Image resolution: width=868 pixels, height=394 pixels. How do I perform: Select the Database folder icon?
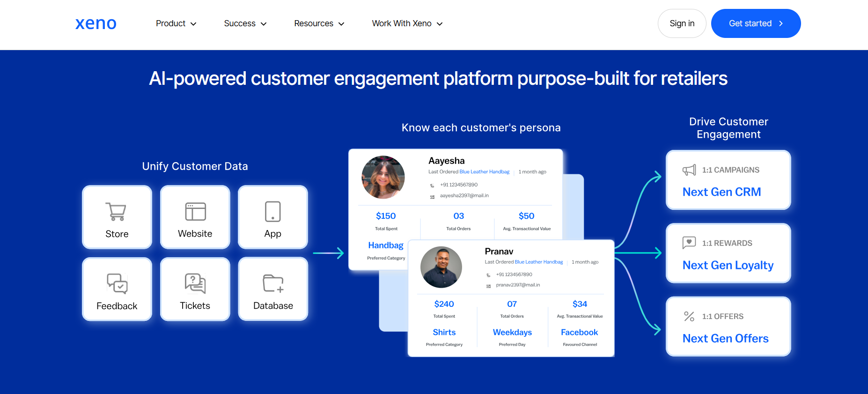click(273, 283)
